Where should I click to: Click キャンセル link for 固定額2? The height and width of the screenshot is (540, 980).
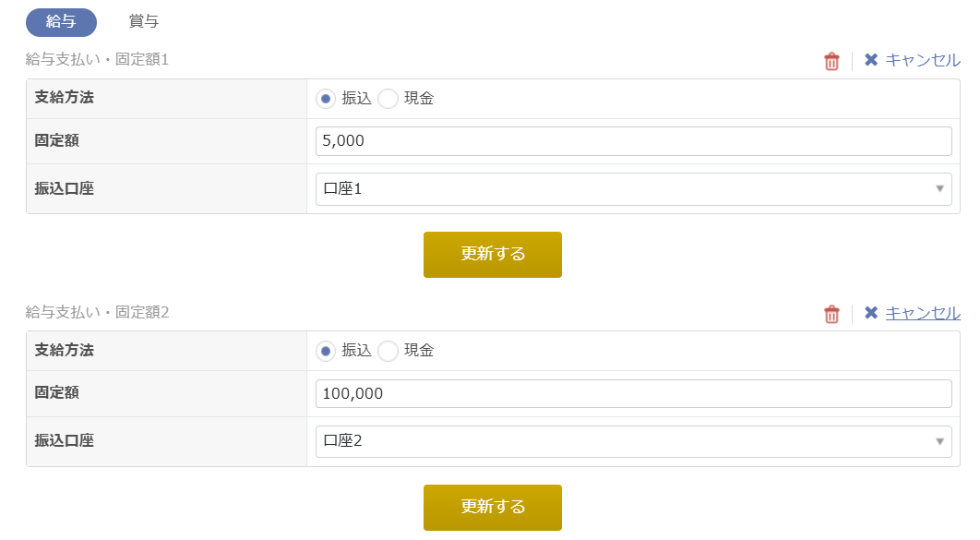click(923, 313)
